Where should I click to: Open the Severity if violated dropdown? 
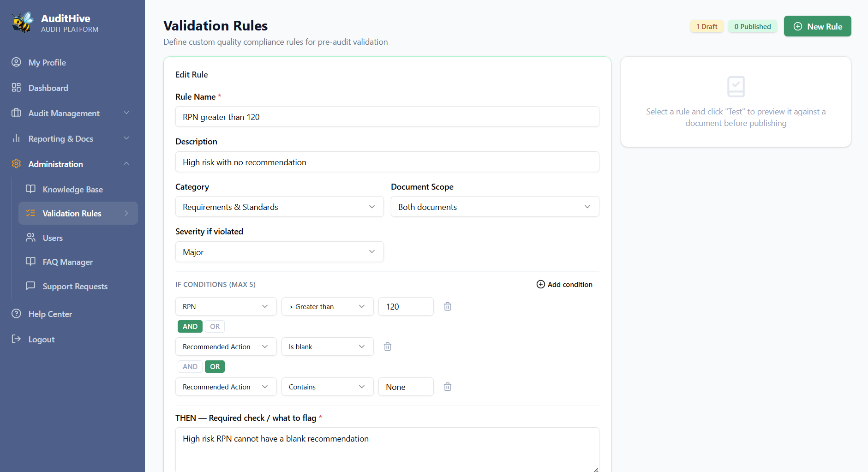(x=279, y=252)
